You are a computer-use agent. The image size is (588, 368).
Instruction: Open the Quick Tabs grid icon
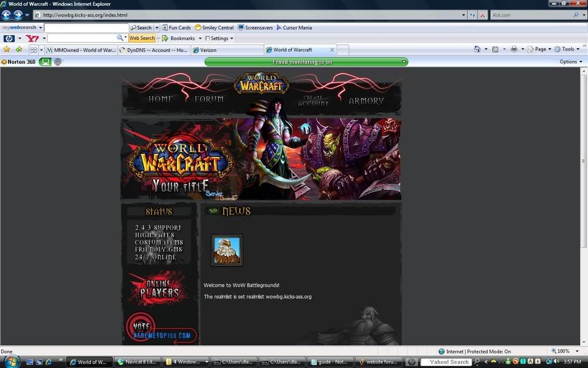point(34,49)
